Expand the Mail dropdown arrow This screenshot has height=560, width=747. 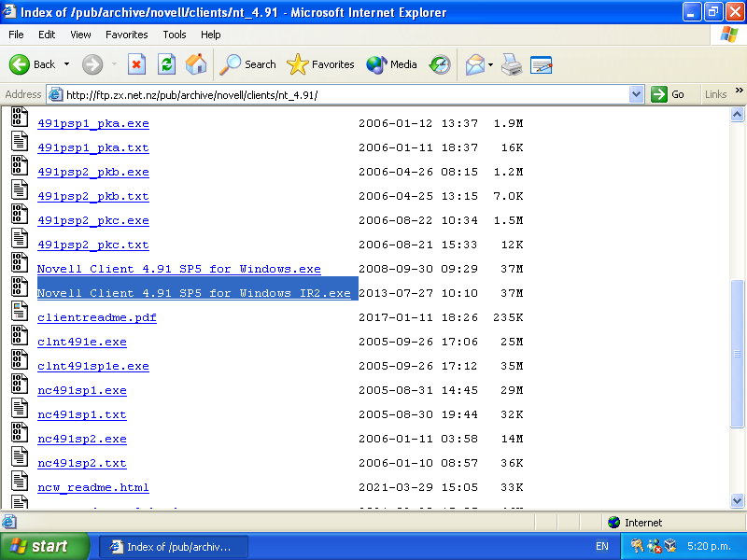click(x=490, y=64)
